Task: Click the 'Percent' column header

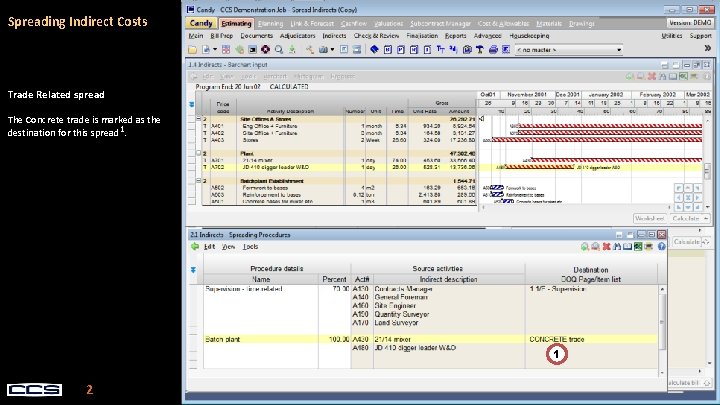Action: 334,279
